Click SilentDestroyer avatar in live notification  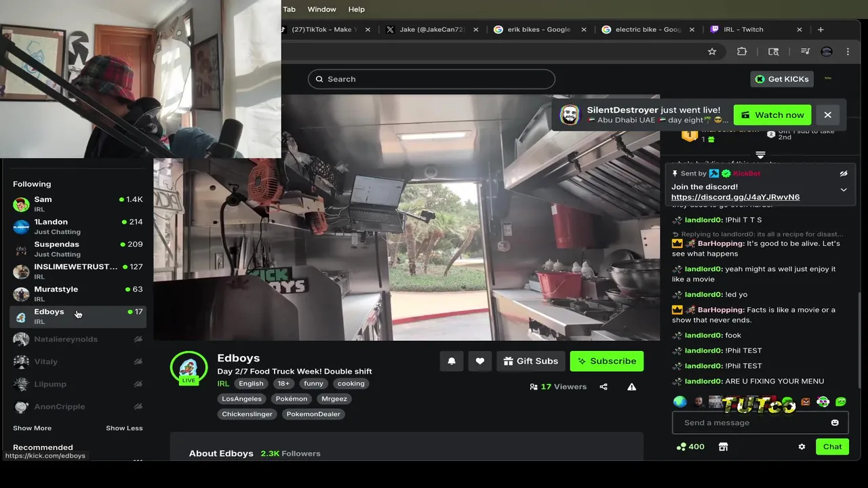[570, 115]
